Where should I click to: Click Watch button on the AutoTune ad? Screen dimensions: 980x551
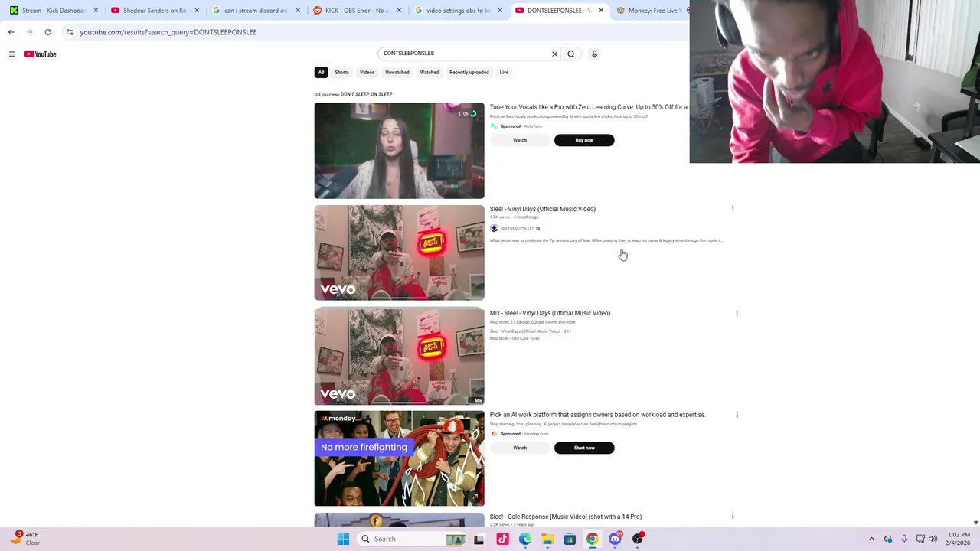pyautogui.click(x=520, y=140)
